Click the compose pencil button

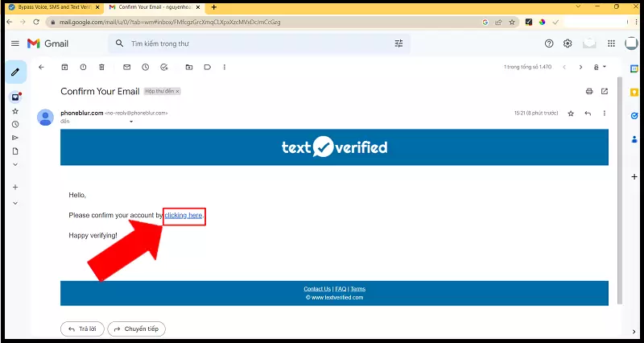(x=15, y=72)
